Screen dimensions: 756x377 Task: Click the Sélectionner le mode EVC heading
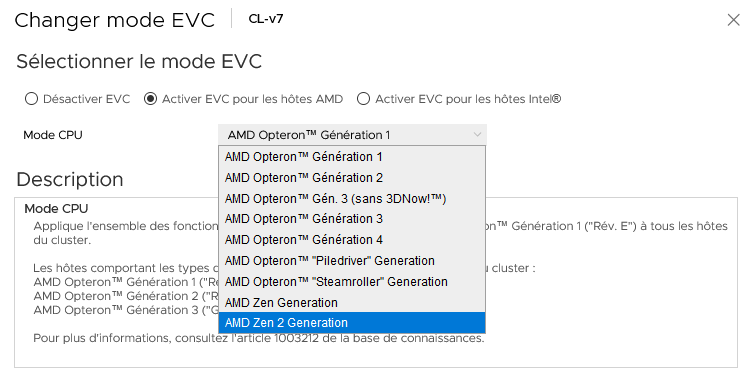click(139, 62)
